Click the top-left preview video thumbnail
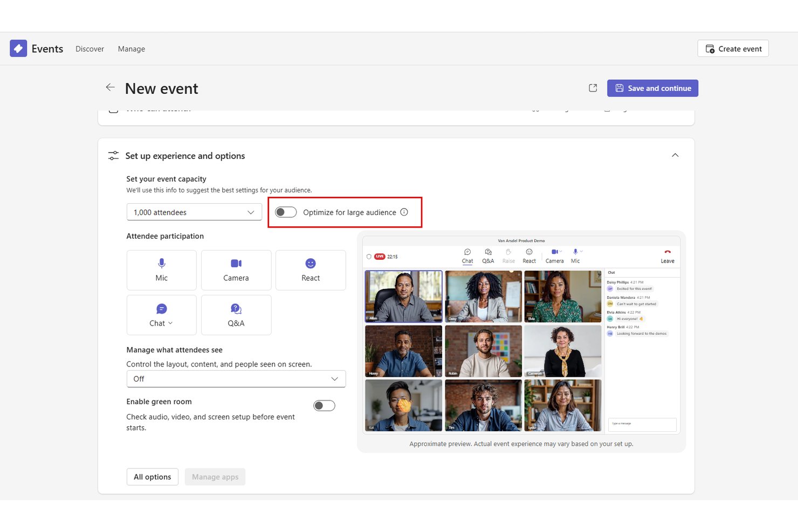 pos(403,296)
